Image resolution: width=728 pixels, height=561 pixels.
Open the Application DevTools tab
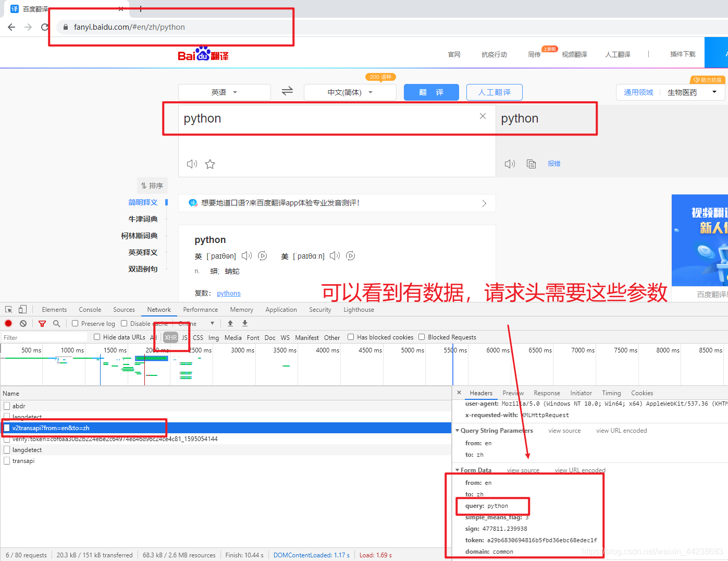pos(281,309)
